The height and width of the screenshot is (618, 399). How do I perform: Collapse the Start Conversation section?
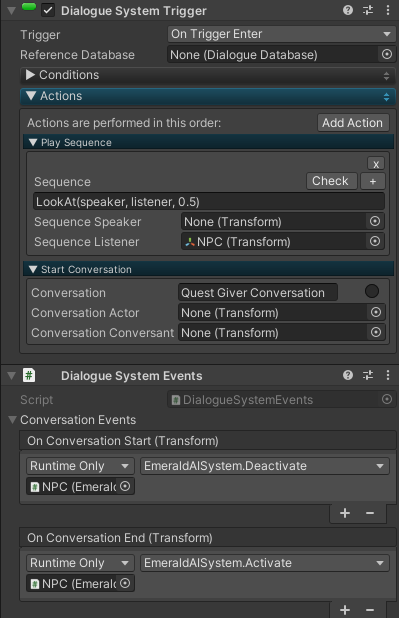33,270
